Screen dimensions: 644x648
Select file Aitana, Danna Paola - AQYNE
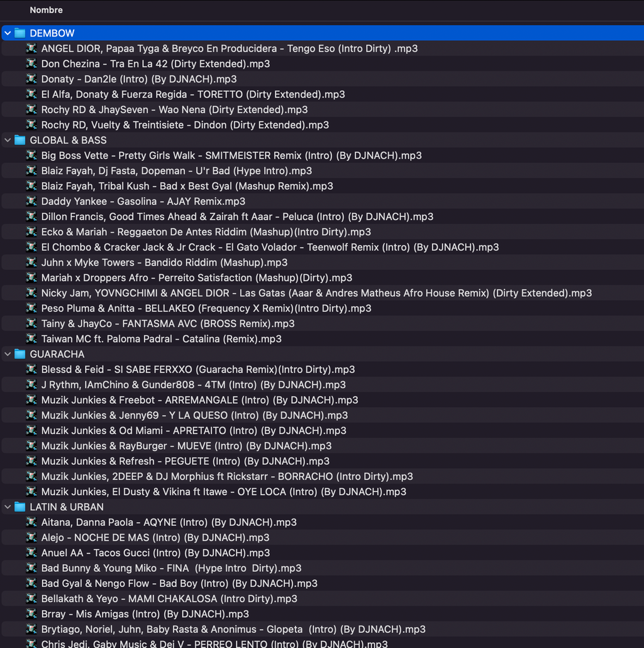169,522
